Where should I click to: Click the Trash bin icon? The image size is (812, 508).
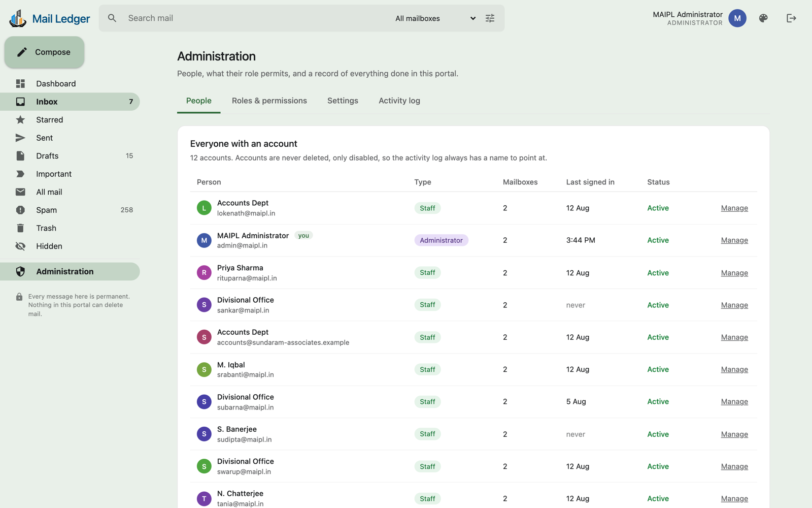tap(20, 228)
